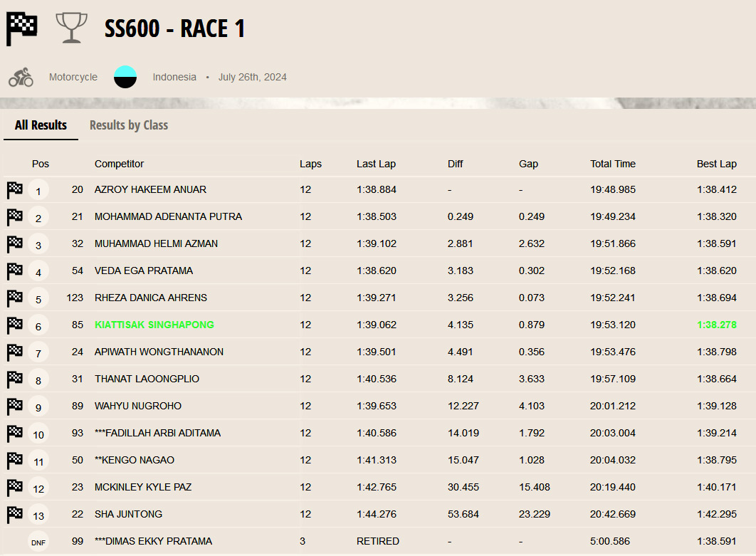Click the trophy icon beside race title

(71, 28)
